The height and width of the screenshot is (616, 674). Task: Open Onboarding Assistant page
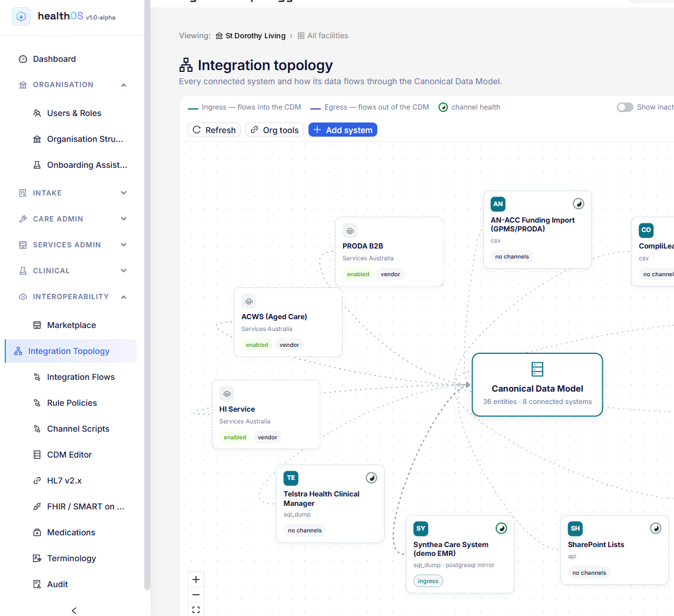click(87, 165)
